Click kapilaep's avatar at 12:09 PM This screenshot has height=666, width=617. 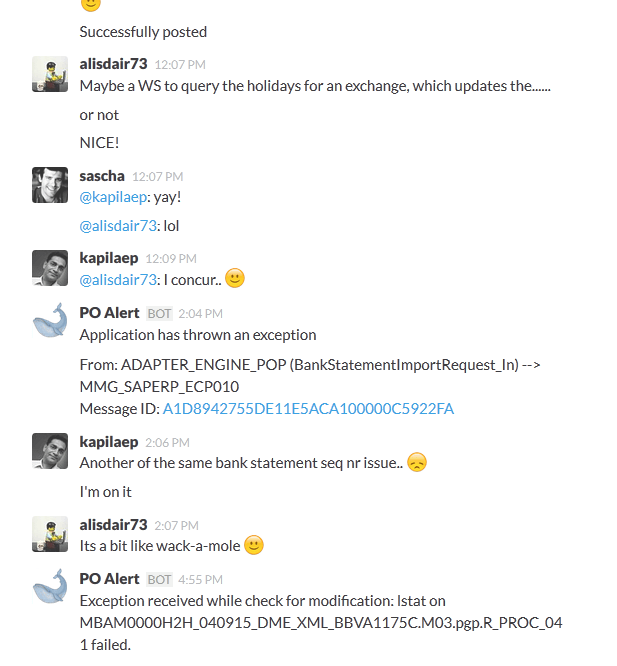pos(50,268)
